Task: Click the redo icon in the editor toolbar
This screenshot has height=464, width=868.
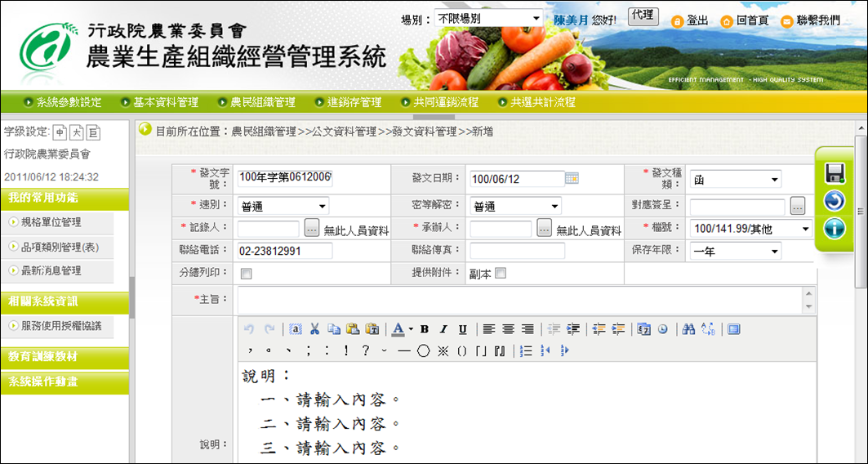Action: [269, 329]
